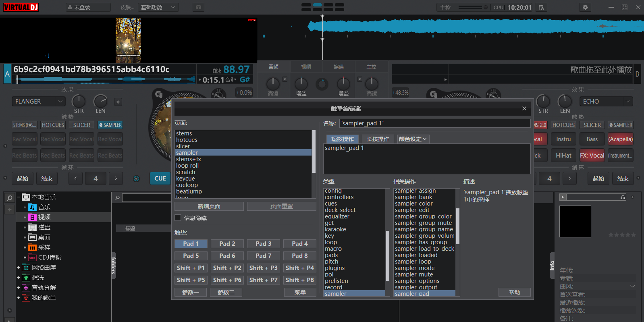Click the 音乐 folder icon in the browser
644x322 pixels.
click(x=33, y=207)
